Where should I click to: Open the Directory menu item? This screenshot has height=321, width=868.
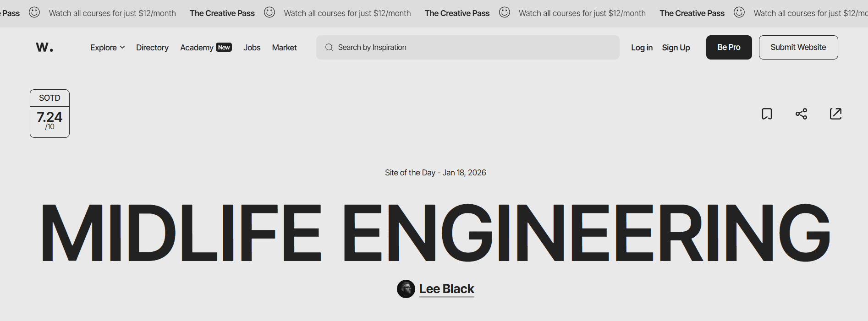152,47
